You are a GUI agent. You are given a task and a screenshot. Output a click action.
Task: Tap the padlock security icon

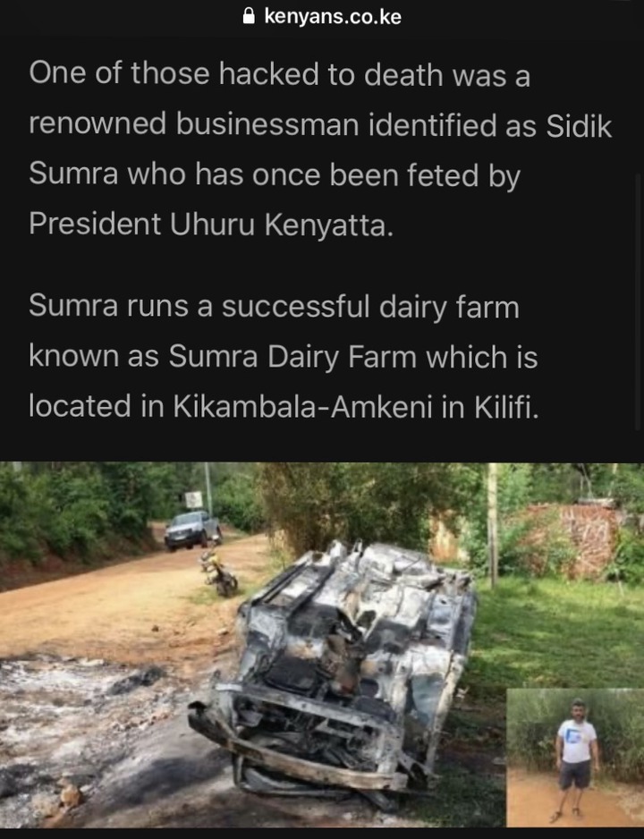click(248, 16)
